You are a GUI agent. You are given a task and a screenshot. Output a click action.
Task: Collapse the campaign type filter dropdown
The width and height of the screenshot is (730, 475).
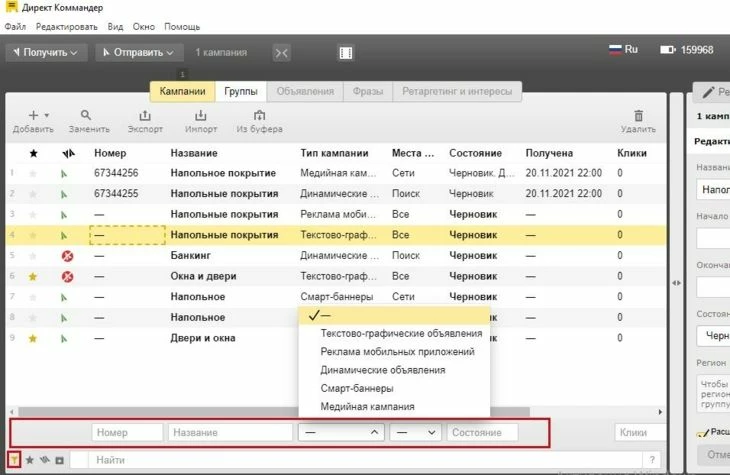tap(341, 433)
